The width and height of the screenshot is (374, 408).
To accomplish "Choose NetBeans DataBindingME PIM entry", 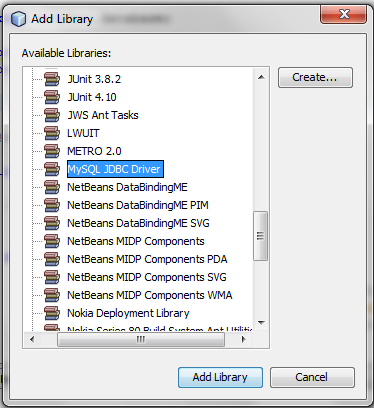I will tap(138, 205).
